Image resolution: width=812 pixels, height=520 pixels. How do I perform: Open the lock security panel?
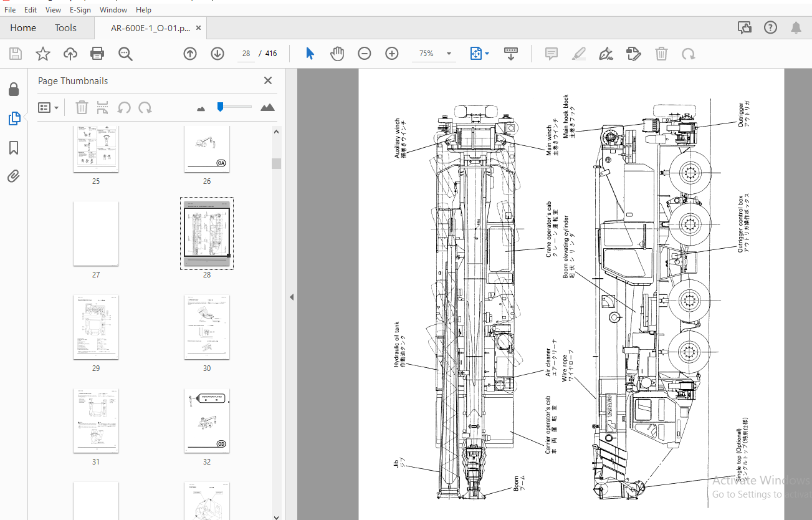tap(14, 89)
